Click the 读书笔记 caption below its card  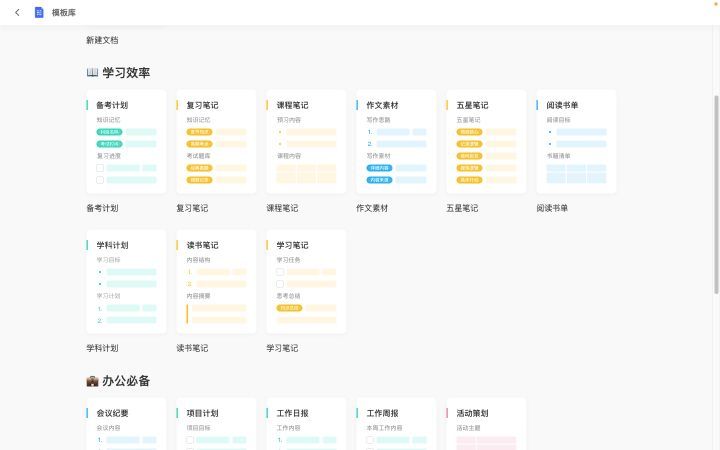coord(192,348)
